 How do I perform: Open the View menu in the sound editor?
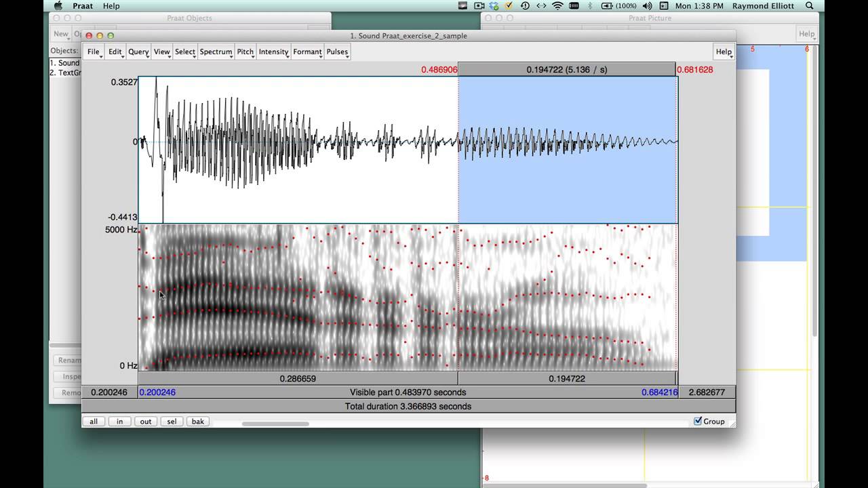[x=162, y=52]
